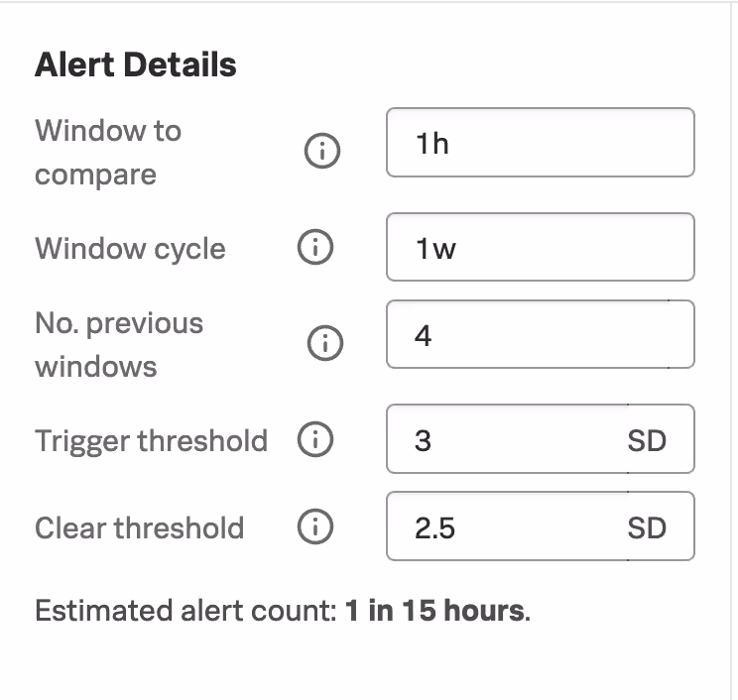Open the Window cycle info tooltip icon
This screenshot has height=700, width=738.
coord(314,248)
